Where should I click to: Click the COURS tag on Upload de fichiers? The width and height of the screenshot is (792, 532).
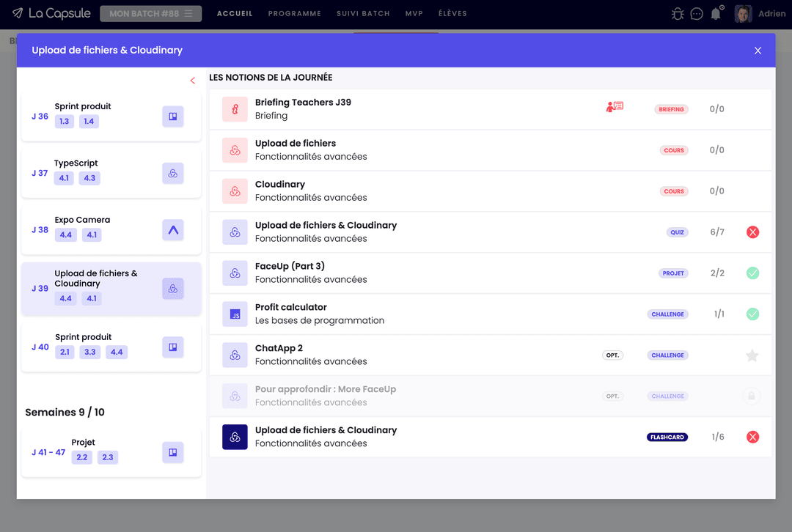pyautogui.click(x=674, y=150)
